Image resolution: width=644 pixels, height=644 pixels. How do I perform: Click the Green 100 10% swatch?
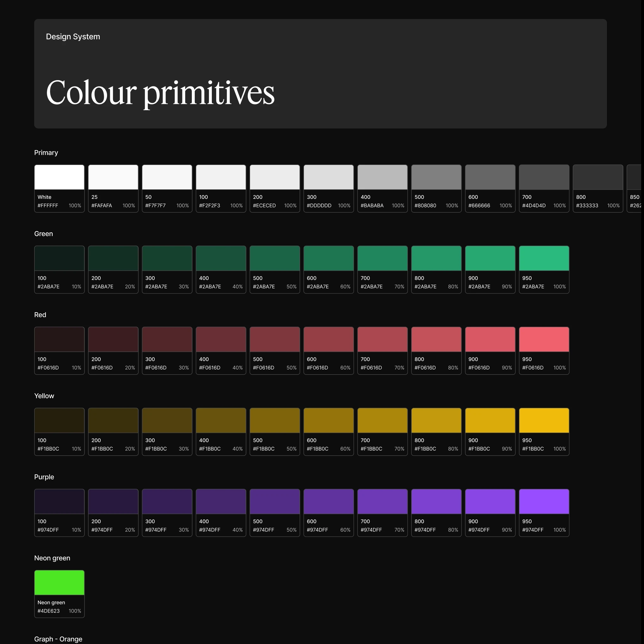point(59,258)
